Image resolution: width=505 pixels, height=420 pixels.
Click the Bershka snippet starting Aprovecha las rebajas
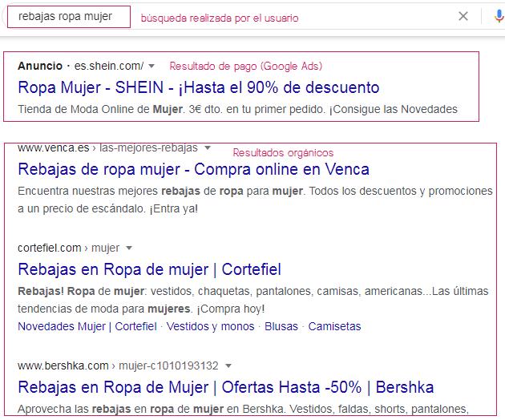[x=244, y=409]
